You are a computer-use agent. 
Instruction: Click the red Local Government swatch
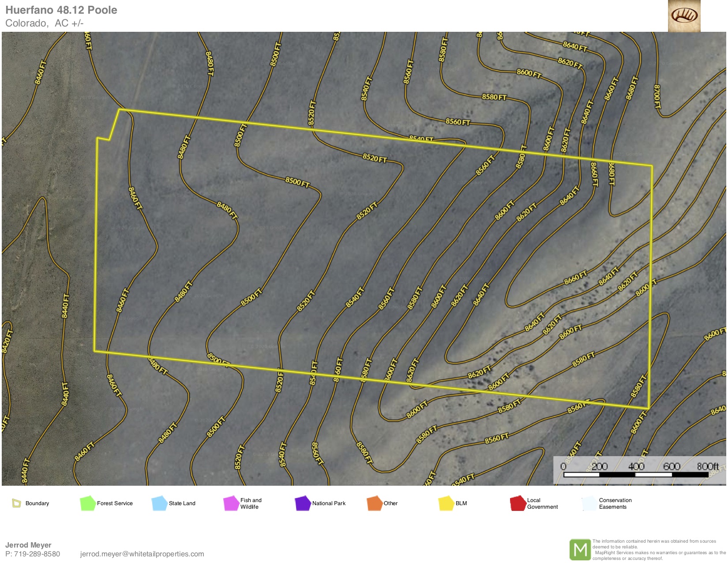tap(518, 503)
